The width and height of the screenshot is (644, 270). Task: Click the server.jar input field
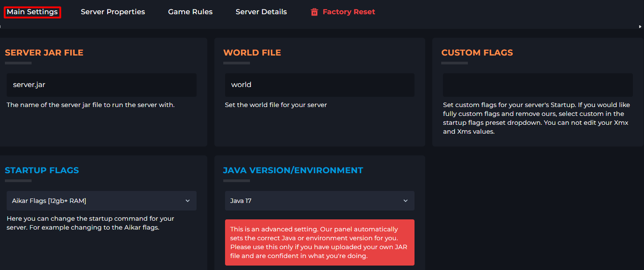tap(101, 85)
